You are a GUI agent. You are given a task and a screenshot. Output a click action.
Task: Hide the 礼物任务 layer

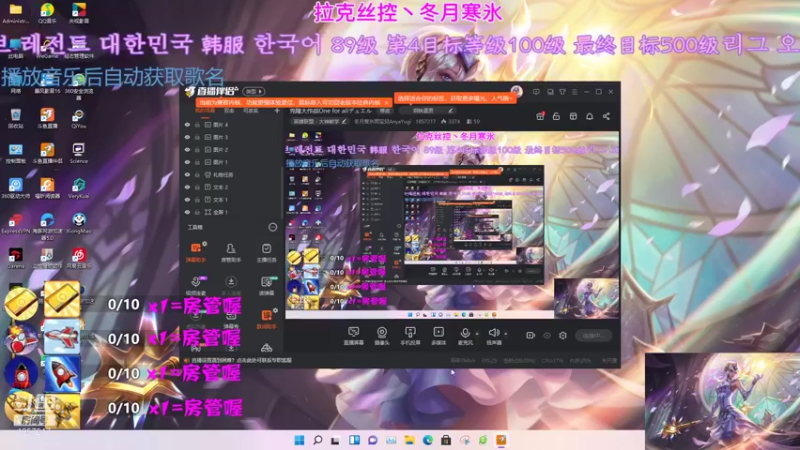click(x=187, y=174)
